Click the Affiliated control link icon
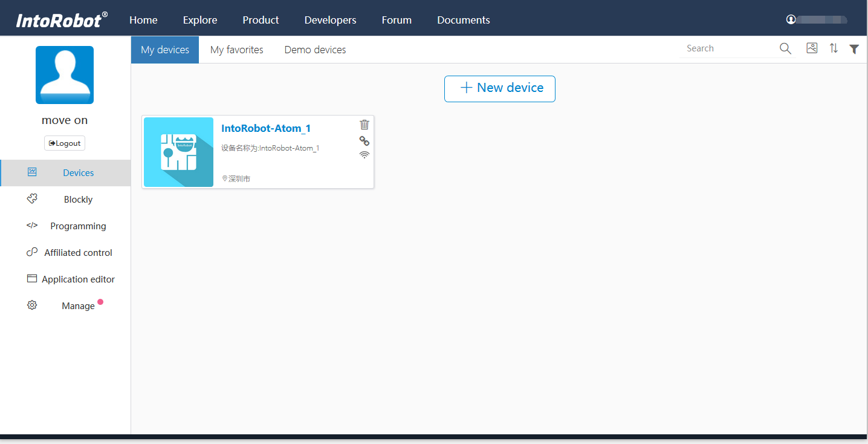 pos(32,252)
